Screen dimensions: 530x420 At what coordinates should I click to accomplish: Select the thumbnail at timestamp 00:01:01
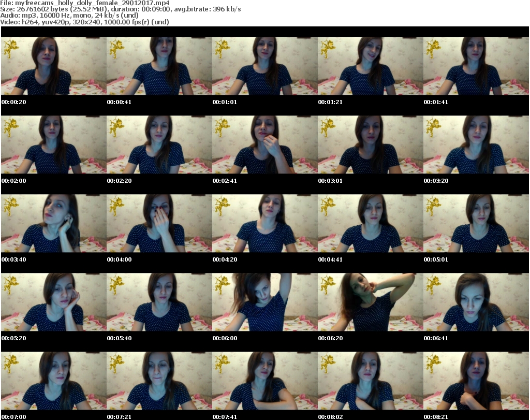265,66
